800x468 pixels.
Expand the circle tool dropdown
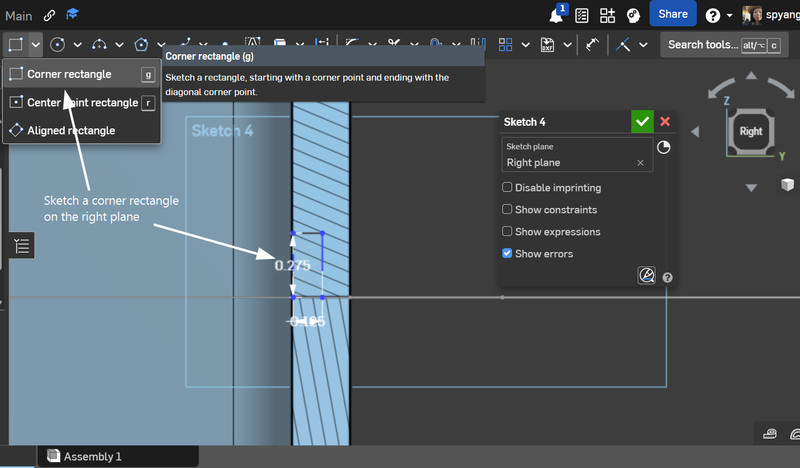[78, 45]
